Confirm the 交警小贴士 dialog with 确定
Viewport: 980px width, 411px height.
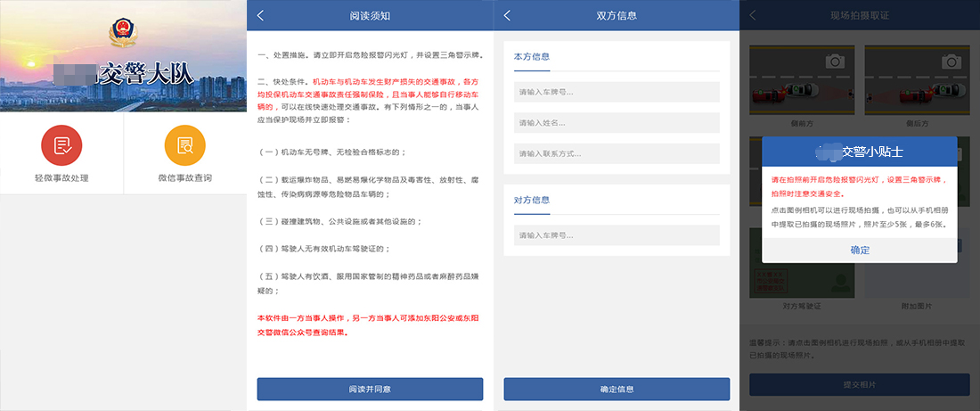pyautogui.click(x=860, y=251)
